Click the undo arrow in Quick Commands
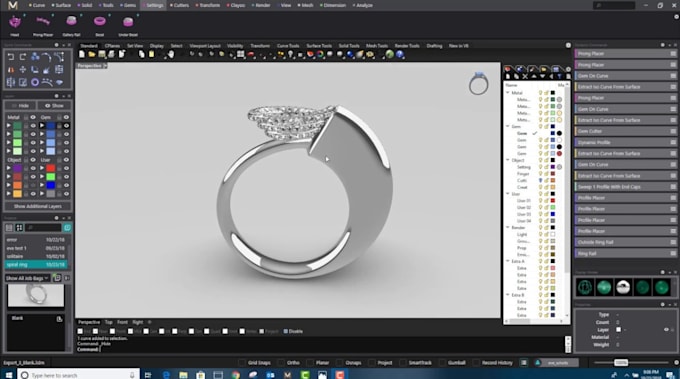 (11, 57)
